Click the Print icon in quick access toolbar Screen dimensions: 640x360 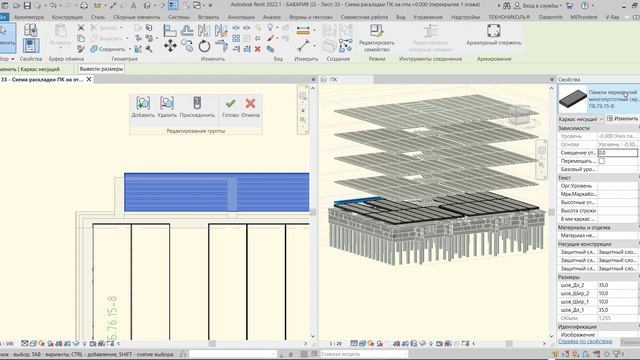click(x=84, y=6)
